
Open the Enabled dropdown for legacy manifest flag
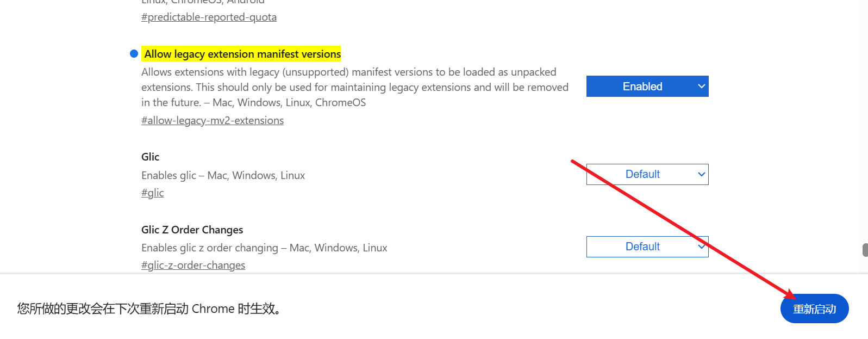(646, 86)
